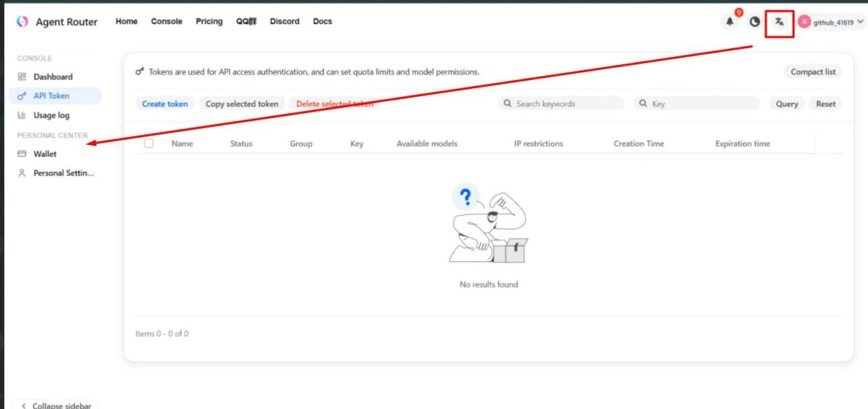Toggle dark mode theme icon

pyautogui.click(x=755, y=22)
